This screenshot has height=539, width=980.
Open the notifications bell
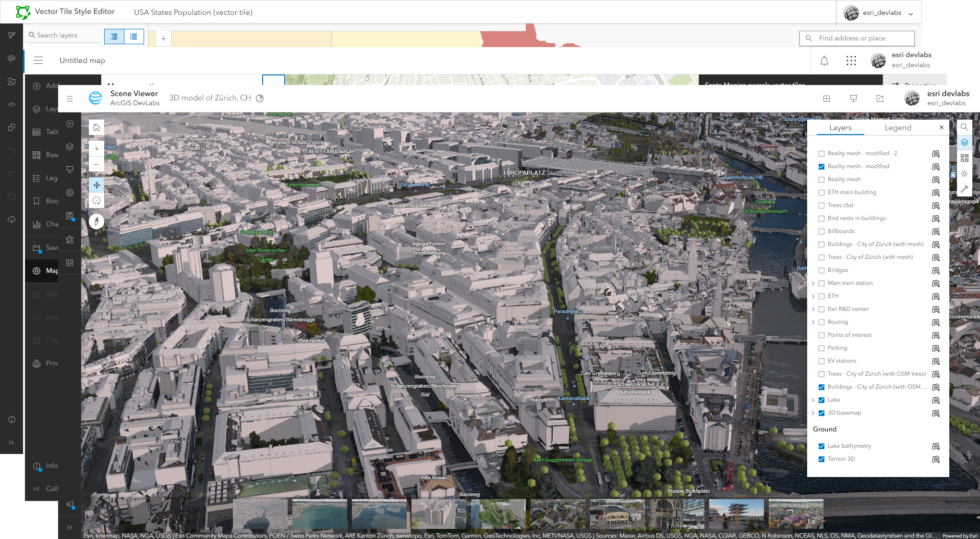tap(824, 61)
